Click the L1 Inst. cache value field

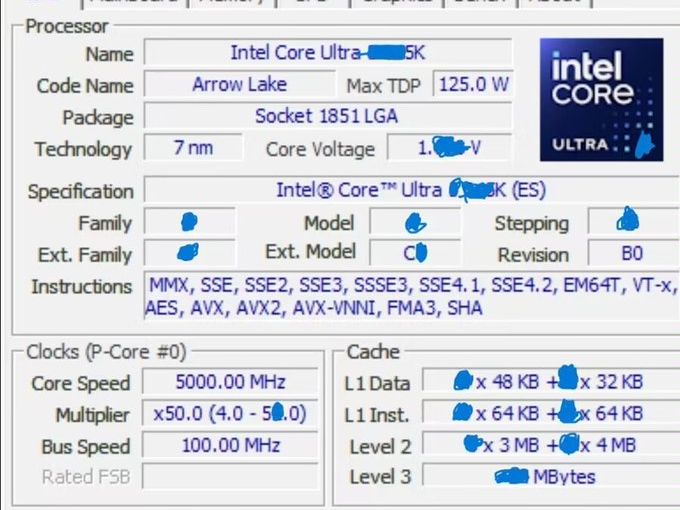(551, 413)
